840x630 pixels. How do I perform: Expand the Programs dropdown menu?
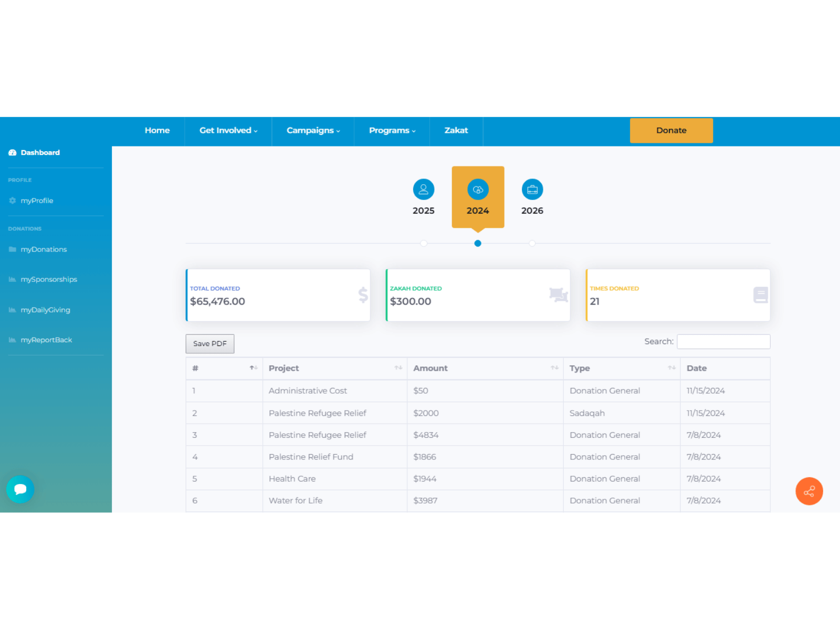click(392, 131)
